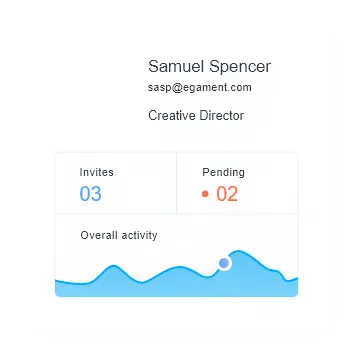Screen dimensions: 363x363
Task: Click the dip between first and middle humps
Action: [x=142, y=282]
